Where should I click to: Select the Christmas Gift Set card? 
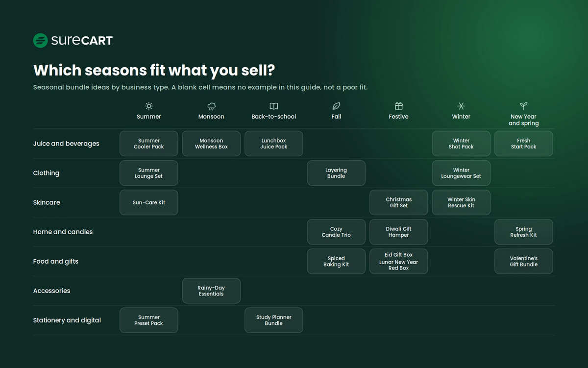click(399, 202)
